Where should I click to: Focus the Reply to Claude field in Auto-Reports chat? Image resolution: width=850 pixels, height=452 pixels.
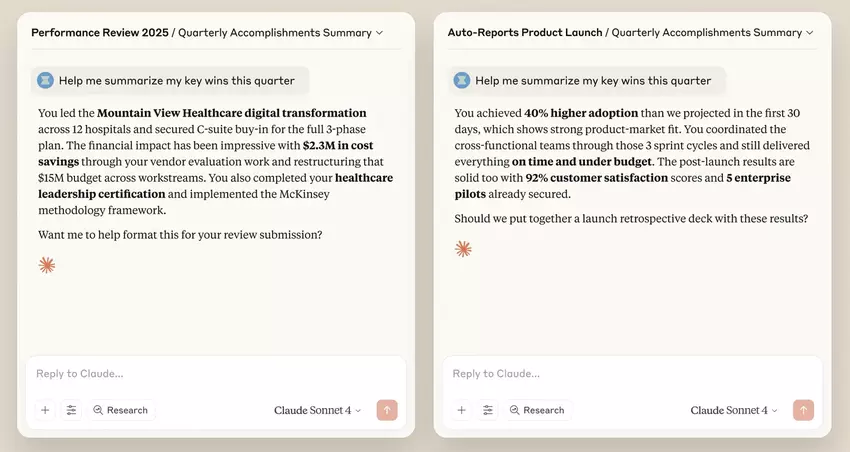click(630, 374)
